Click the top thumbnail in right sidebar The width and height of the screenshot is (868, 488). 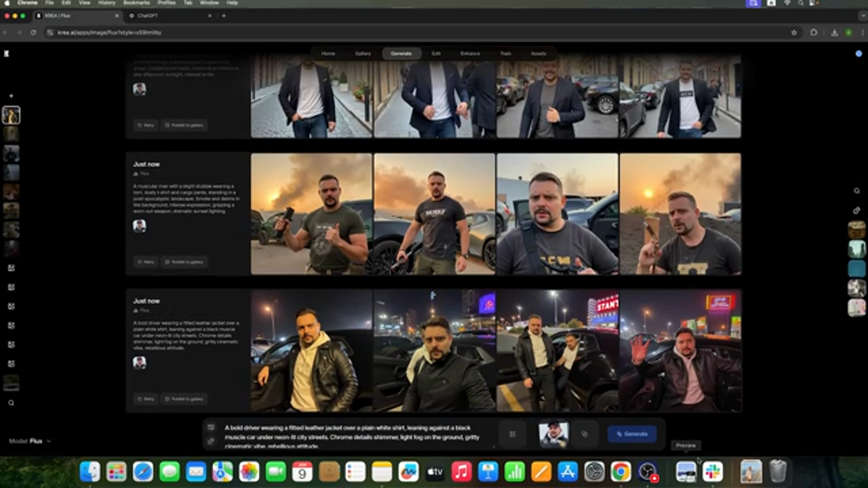pyautogui.click(x=857, y=229)
